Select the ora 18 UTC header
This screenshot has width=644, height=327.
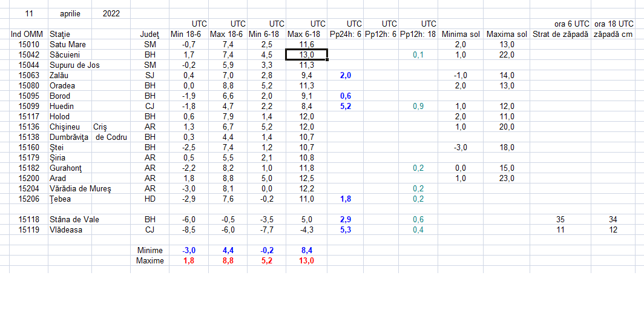coord(614,24)
